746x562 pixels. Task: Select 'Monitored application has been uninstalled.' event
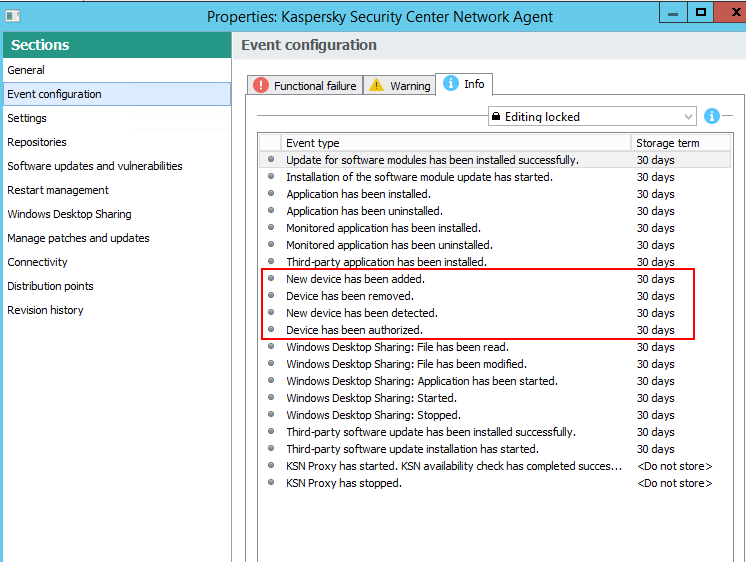click(x=495, y=245)
